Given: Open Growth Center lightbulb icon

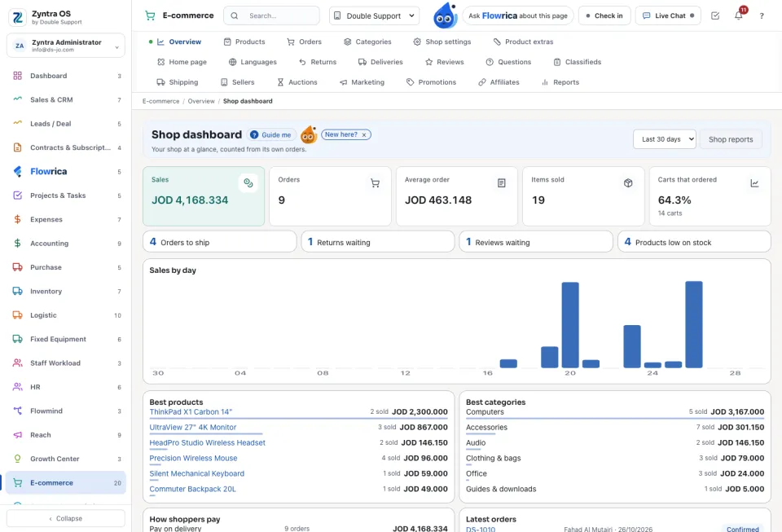Looking at the screenshot, I should click(x=17, y=459).
